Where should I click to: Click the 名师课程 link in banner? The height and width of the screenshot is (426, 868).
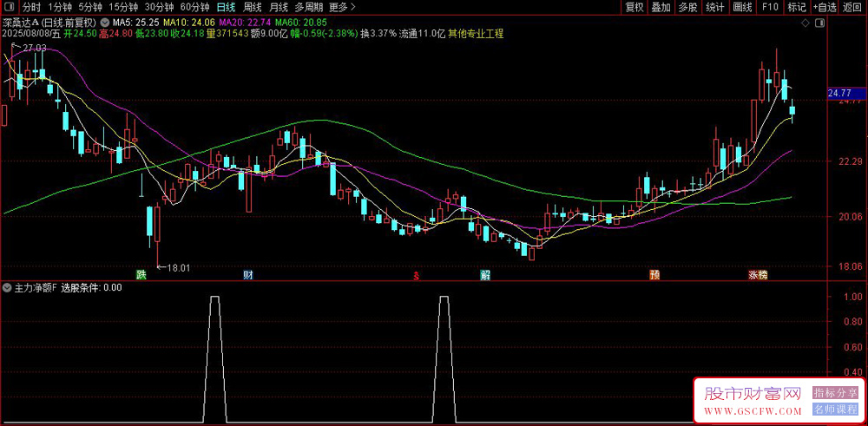pyautogui.click(x=835, y=410)
